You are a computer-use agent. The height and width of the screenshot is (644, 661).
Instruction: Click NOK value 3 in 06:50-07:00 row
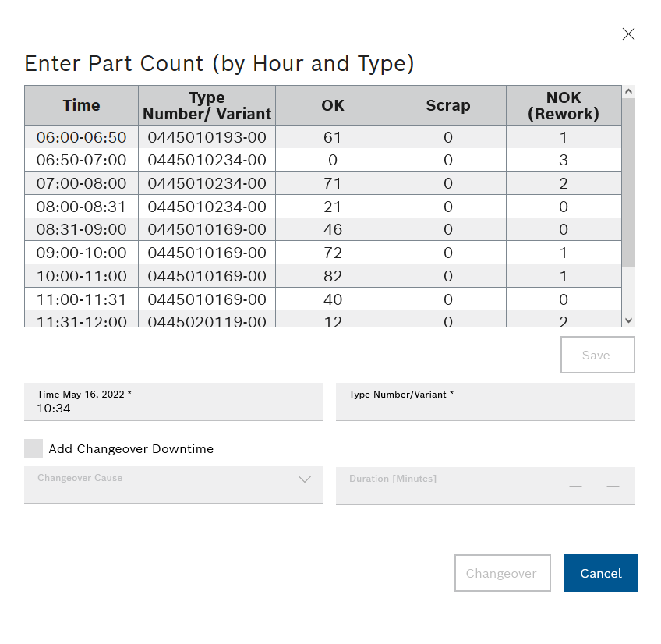[x=563, y=161]
